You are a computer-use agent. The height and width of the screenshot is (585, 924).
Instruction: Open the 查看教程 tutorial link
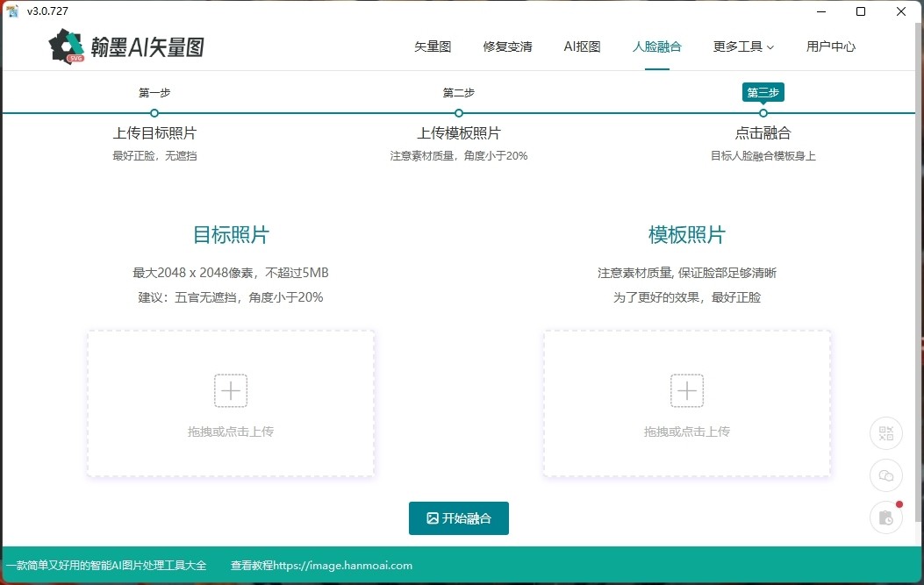(320, 566)
